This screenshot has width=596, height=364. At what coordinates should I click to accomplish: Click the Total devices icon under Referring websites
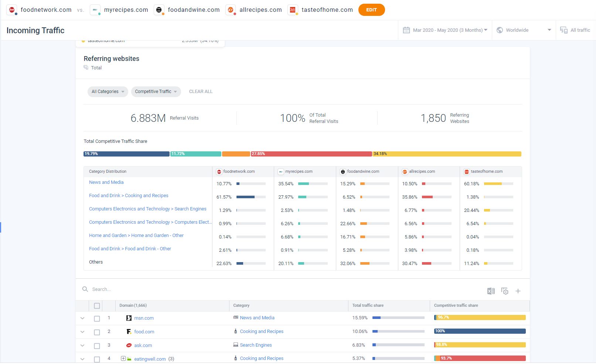point(86,68)
